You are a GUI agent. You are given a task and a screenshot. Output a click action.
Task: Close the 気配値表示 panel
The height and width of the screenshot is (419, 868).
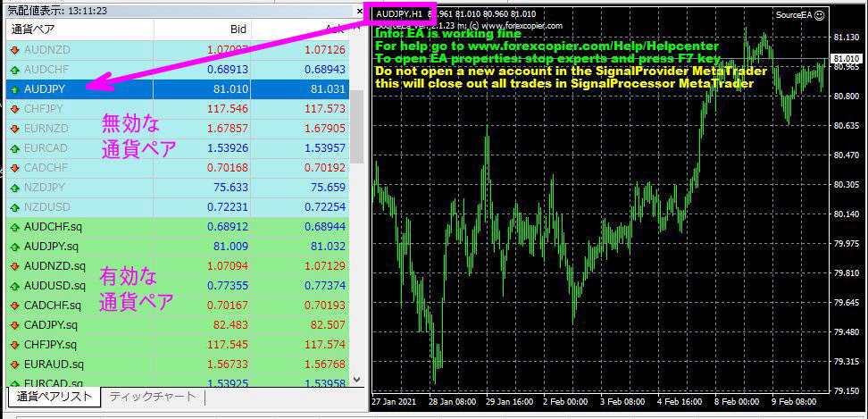(x=358, y=10)
